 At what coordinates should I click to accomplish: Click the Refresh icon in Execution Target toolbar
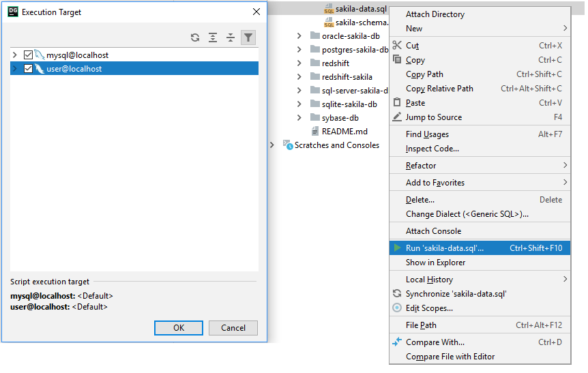(x=195, y=38)
